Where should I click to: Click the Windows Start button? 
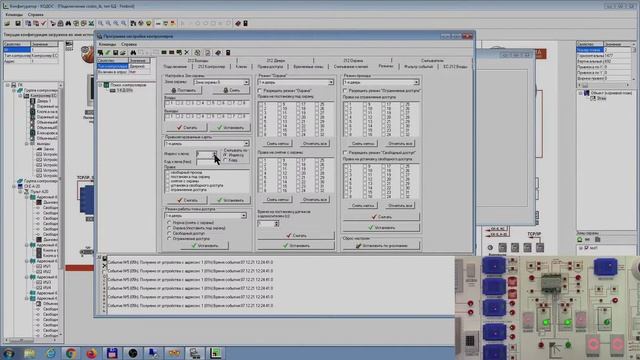[x=8, y=353]
